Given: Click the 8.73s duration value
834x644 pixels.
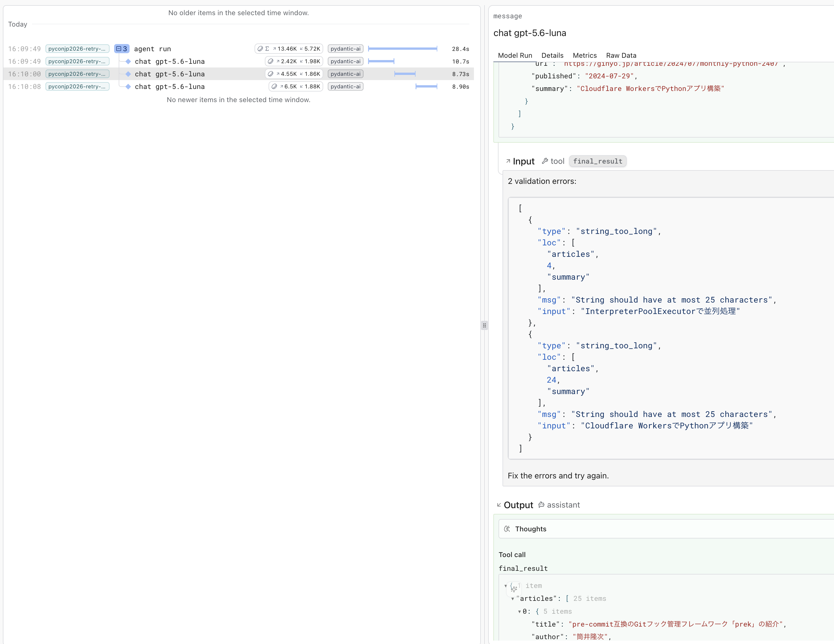Looking at the screenshot, I should pyautogui.click(x=460, y=74).
